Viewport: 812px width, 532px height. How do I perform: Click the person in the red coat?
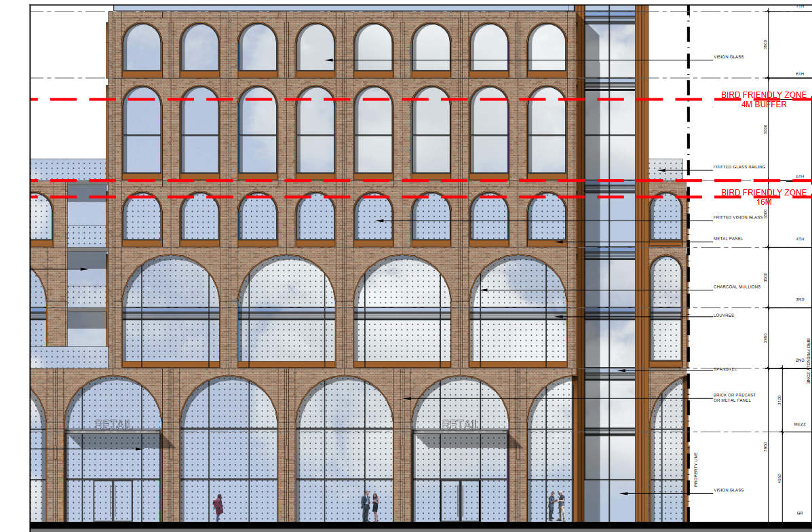click(x=218, y=507)
